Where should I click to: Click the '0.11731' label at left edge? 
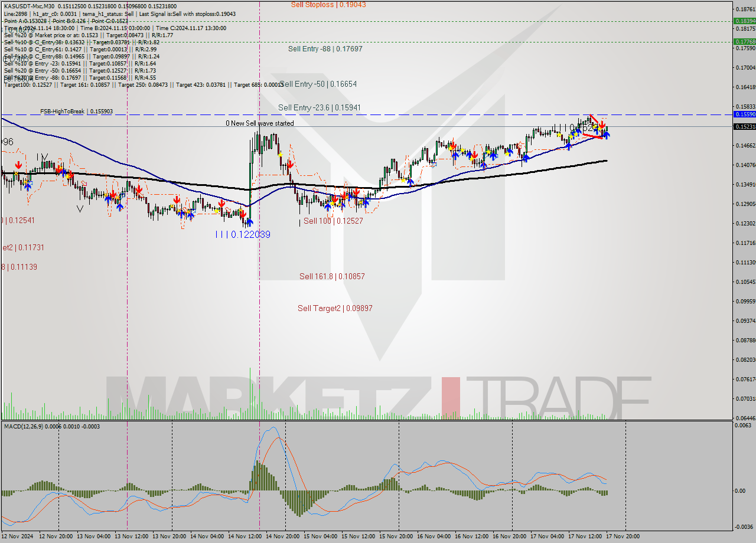[22, 247]
